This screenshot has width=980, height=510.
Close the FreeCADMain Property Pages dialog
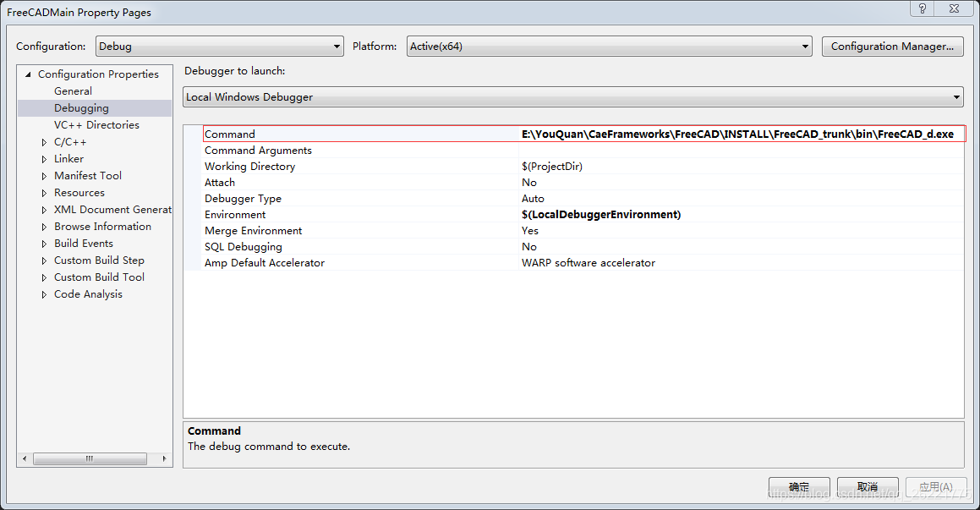tap(955, 8)
